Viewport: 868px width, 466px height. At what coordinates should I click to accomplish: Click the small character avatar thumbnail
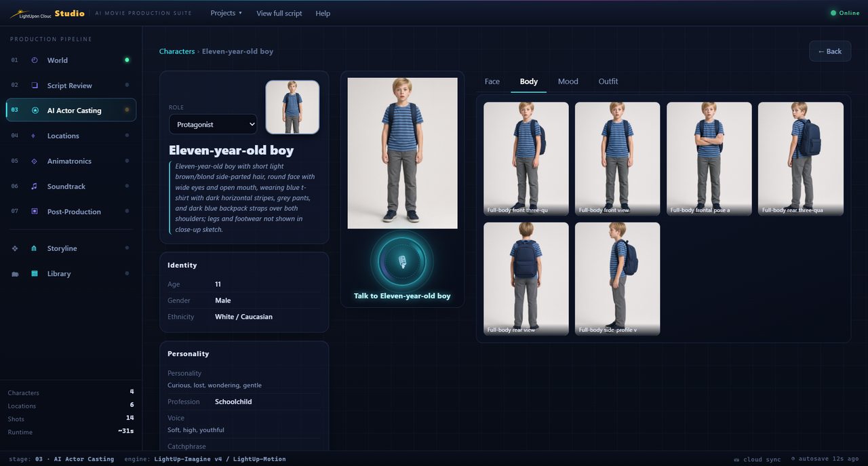[292, 107]
